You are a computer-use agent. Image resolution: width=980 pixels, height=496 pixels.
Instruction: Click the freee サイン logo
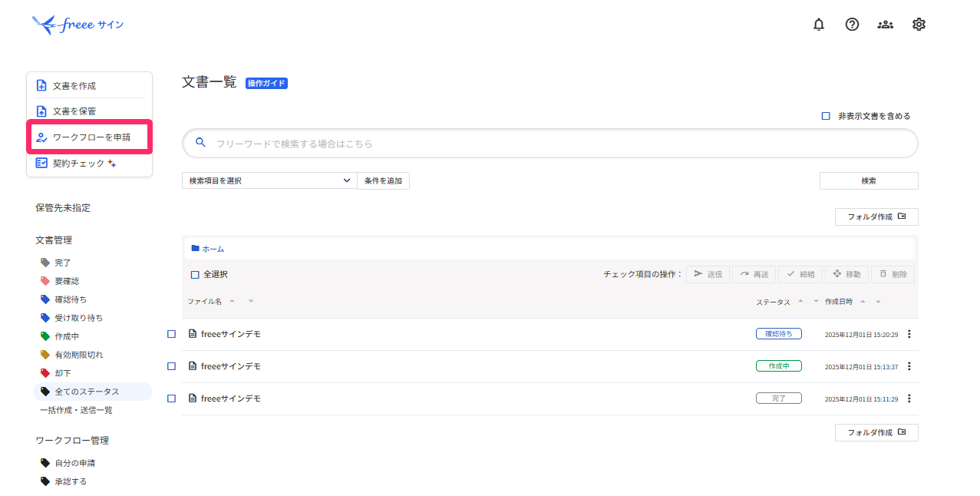[x=78, y=25]
